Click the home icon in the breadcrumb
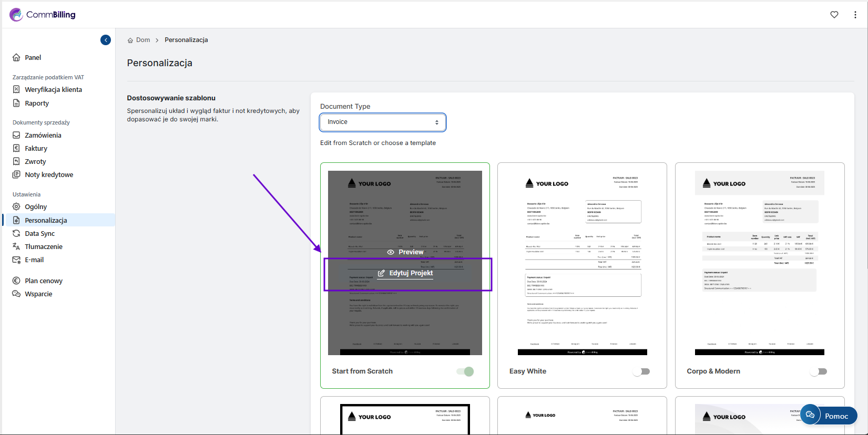Viewport: 868px width, 435px height. (x=130, y=40)
